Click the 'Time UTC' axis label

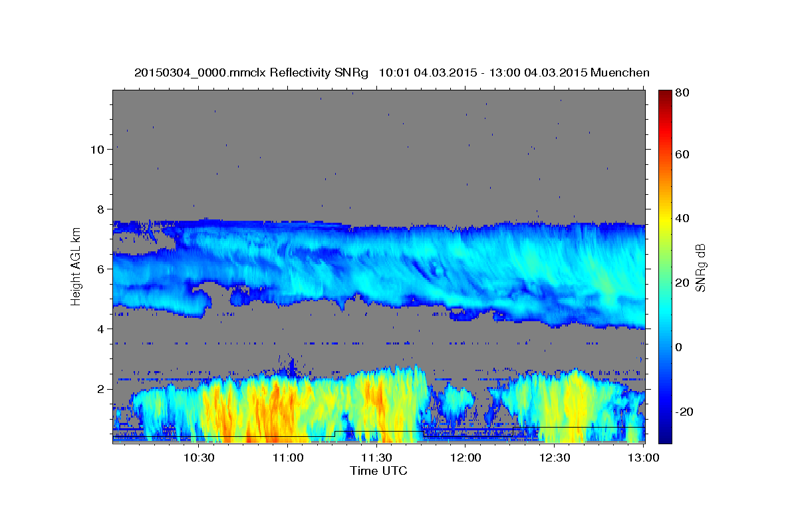(x=378, y=471)
